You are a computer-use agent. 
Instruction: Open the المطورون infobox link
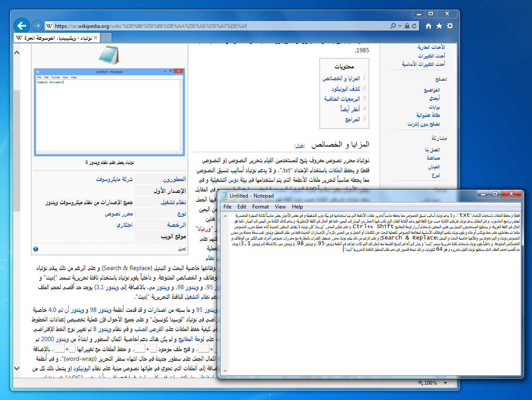[175, 179]
